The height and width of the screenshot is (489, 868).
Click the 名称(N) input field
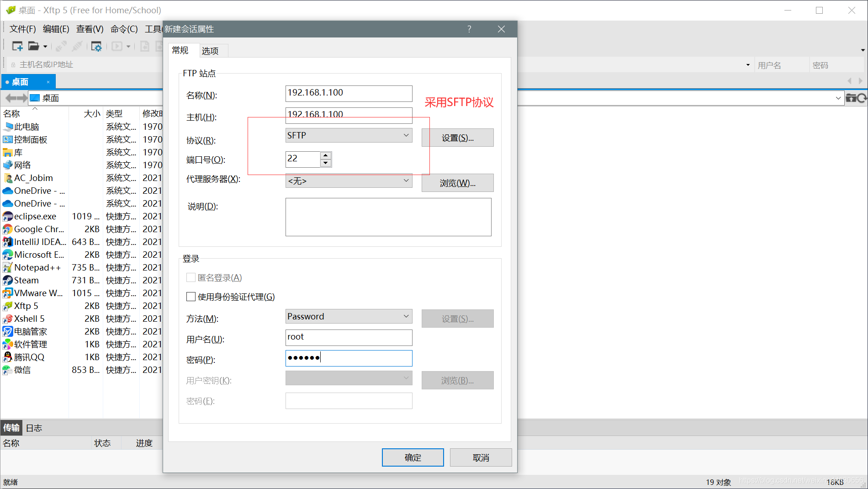coord(349,93)
